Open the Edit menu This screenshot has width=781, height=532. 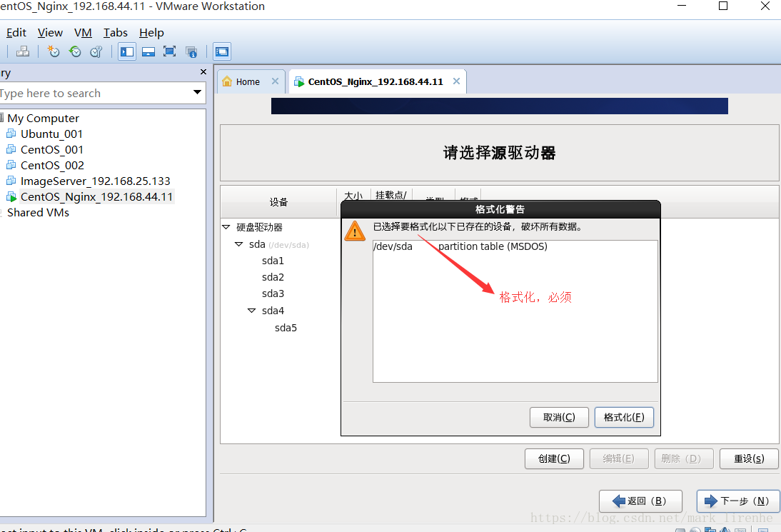[x=16, y=33]
